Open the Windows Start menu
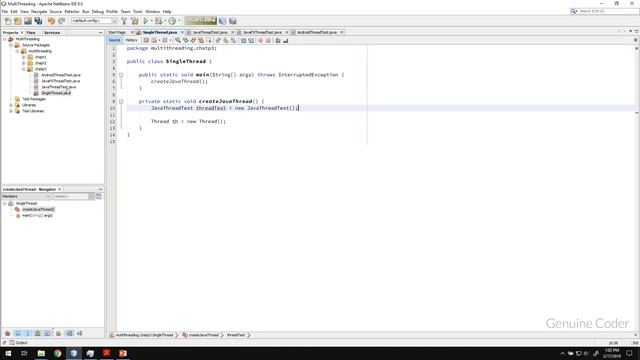Image resolution: width=640 pixels, height=360 pixels. point(8,353)
